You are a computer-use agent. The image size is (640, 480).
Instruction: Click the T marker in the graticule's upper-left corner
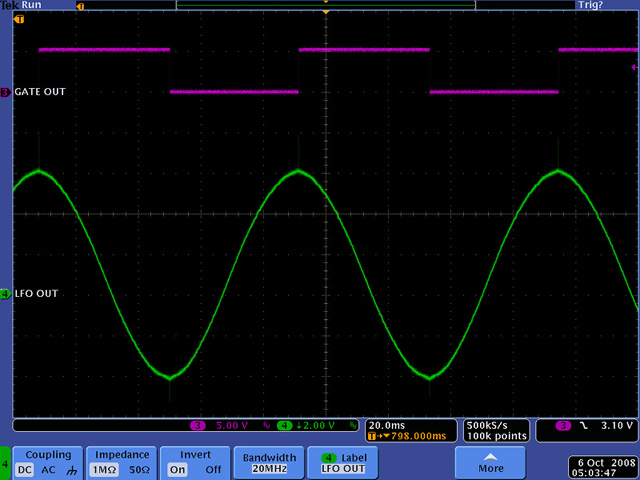point(19,19)
